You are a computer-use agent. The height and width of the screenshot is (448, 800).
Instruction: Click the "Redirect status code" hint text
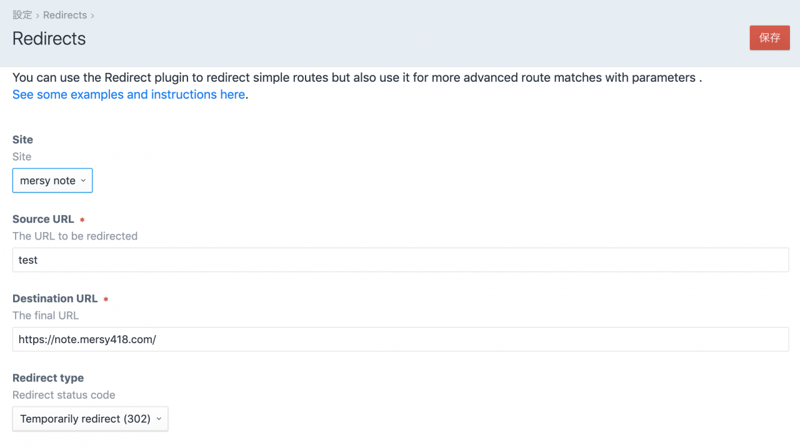click(x=64, y=395)
